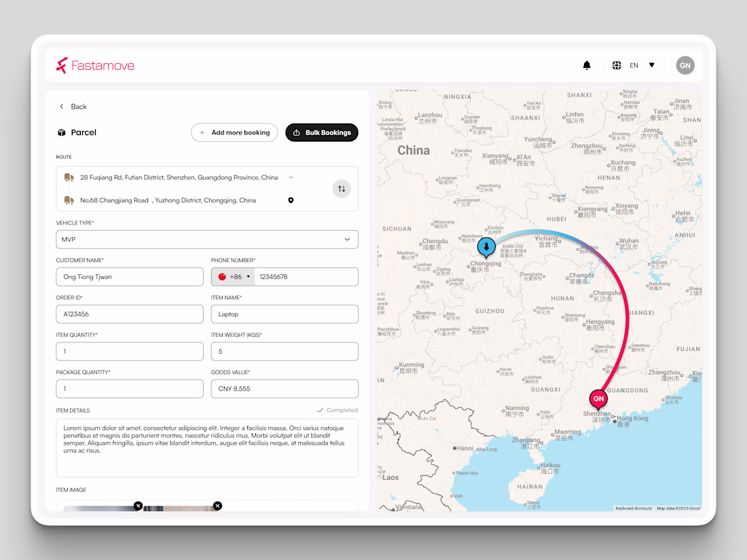Select the Changjiang Road drop-off address
The height and width of the screenshot is (560, 747).
(x=168, y=200)
